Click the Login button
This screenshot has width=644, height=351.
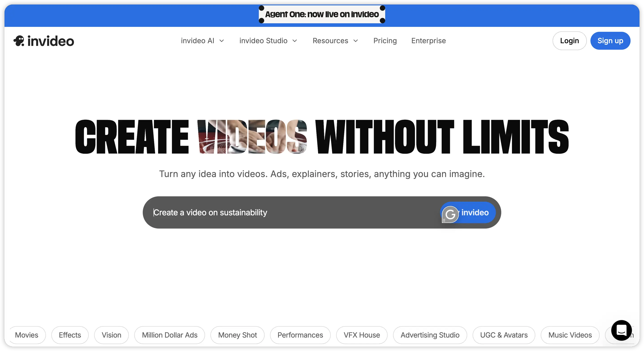tap(569, 41)
